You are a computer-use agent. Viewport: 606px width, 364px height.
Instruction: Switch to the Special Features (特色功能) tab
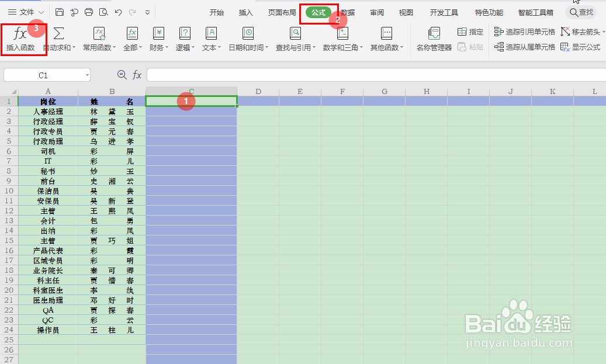point(489,12)
